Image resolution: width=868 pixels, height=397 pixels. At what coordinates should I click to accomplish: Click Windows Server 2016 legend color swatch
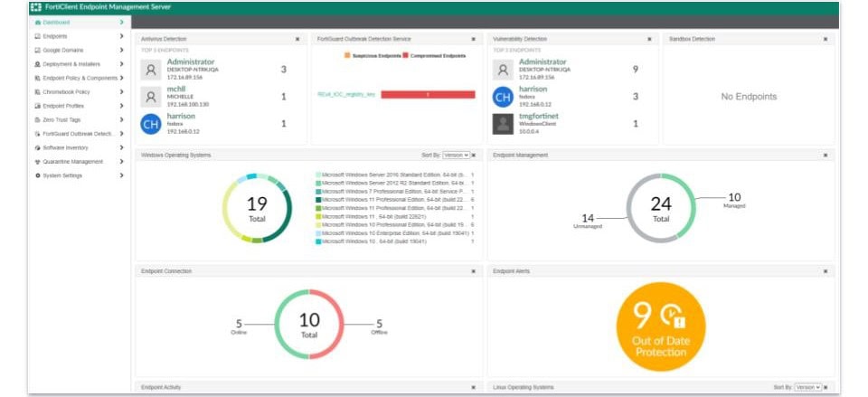click(x=318, y=175)
